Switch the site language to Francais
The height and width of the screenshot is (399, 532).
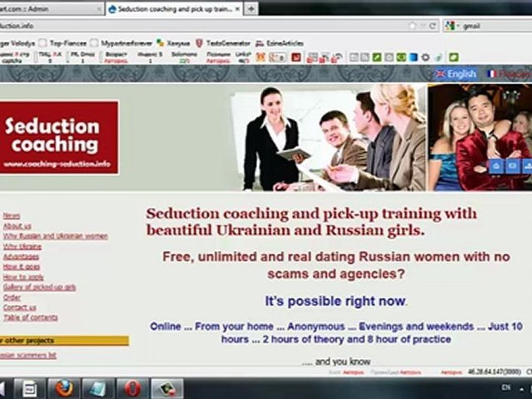coord(509,74)
